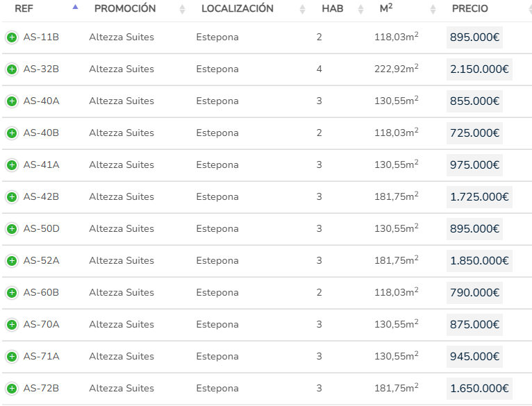Image resolution: width=532 pixels, height=406 pixels.
Task: Sort by LOCALIZACIÓN column arrows
Action: click(302, 9)
